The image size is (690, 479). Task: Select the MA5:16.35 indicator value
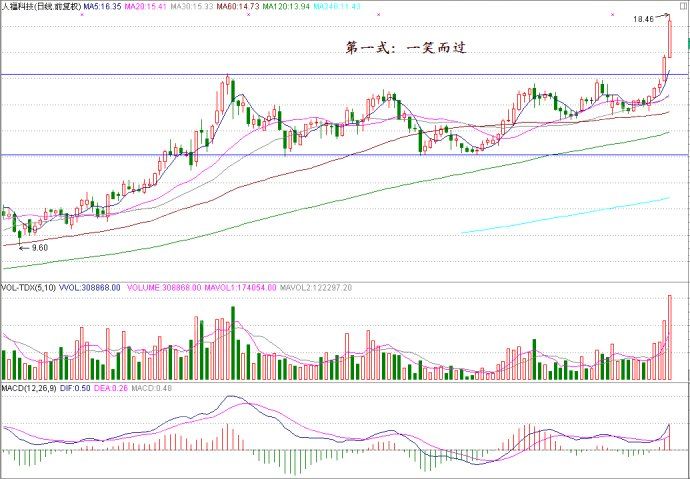102,7
